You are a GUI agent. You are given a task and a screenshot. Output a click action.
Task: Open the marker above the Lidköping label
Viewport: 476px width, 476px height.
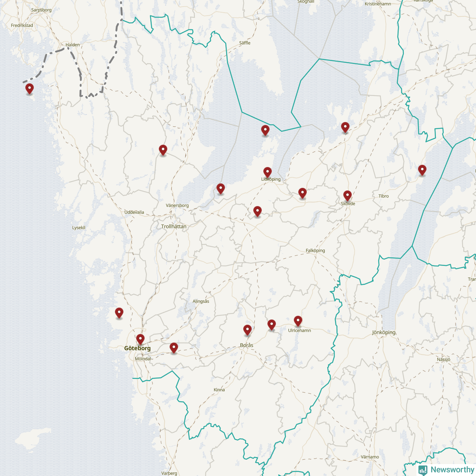pyautogui.click(x=267, y=172)
